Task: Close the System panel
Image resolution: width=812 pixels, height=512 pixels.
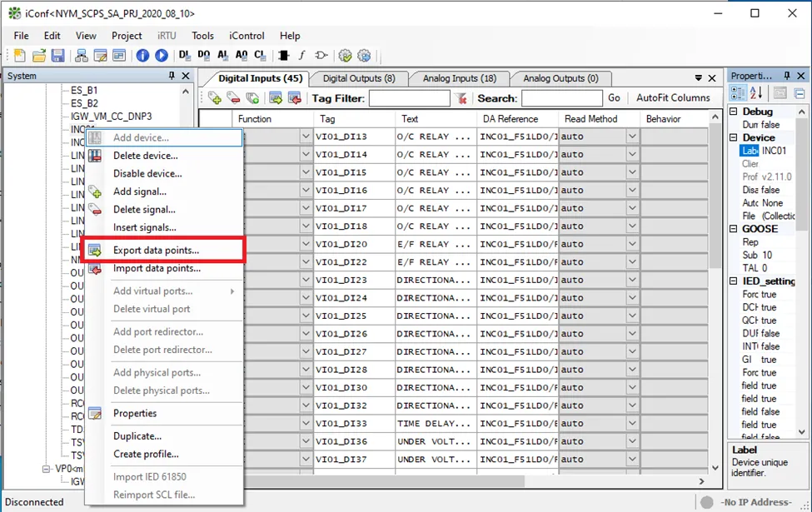Action: [x=186, y=76]
